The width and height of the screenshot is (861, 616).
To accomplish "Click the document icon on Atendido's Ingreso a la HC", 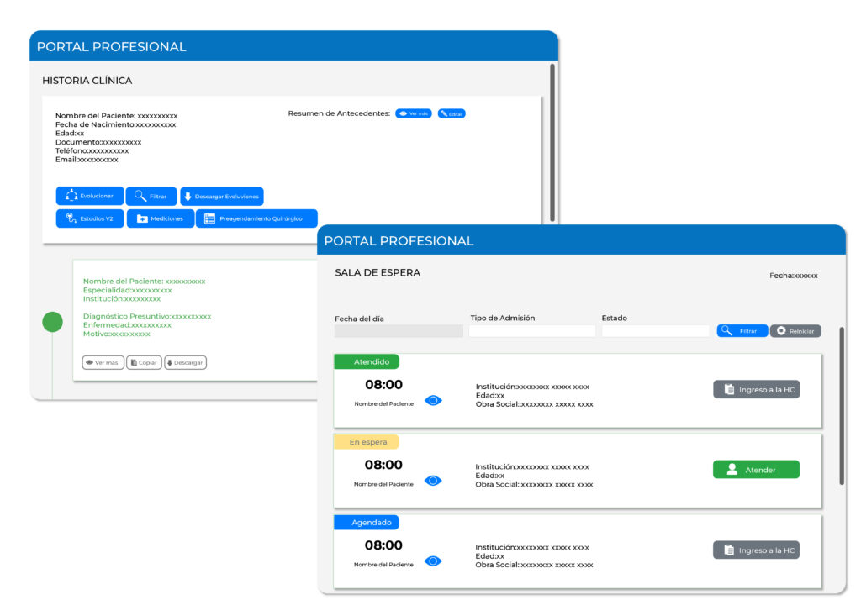I will tap(729, 389).
